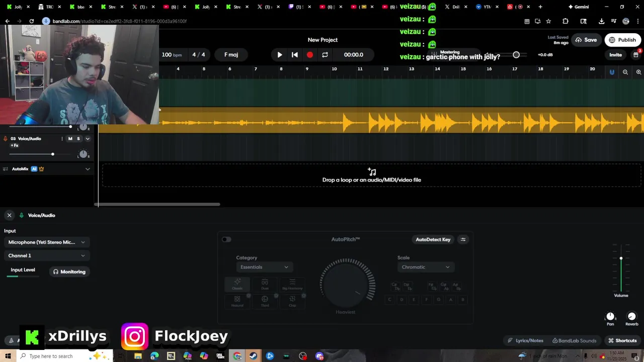Select the Natural AutoPitch preset
Image resolution: width=644 pixels, height=362 pixels.
pos(237,301)
